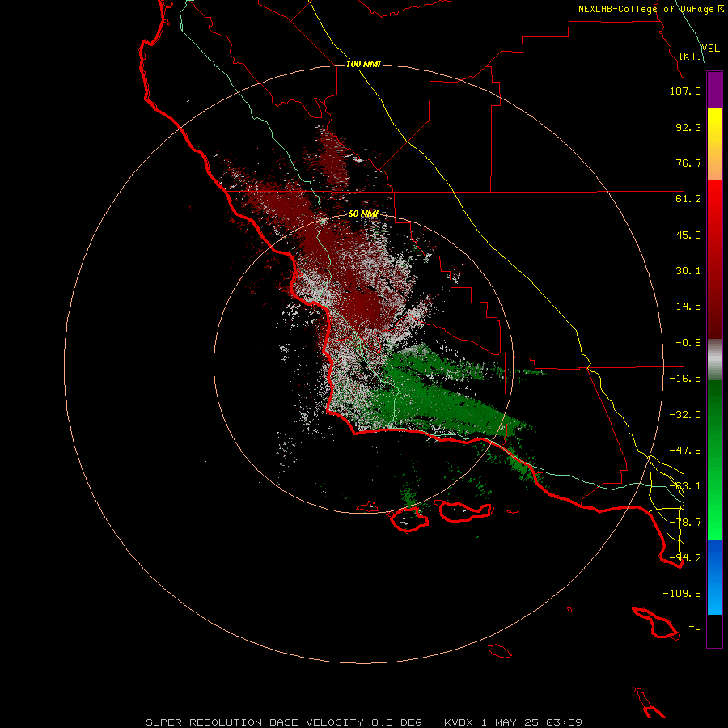
Task: Click the 76.7 legend value
Action: (x=688, y=163)
